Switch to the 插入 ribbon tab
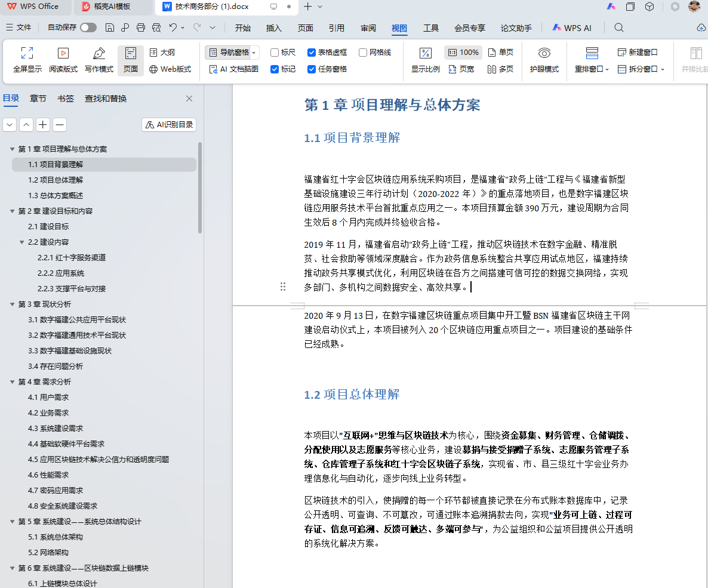 click(273, 28)
